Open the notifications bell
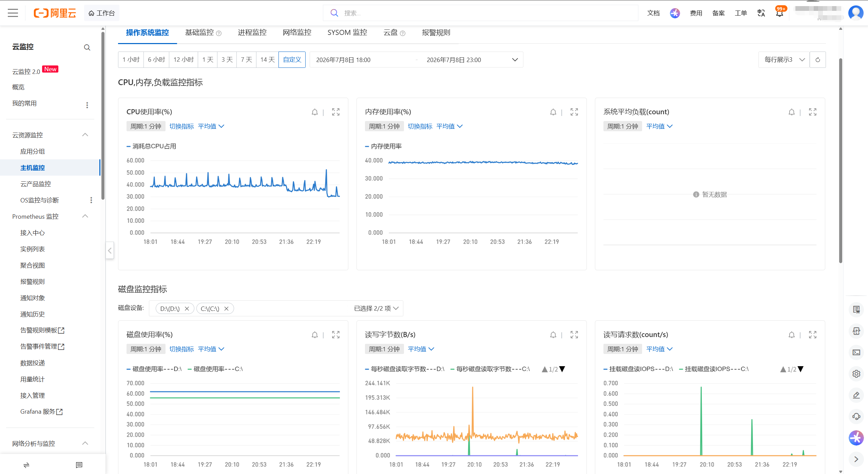The width and height of the screenshot is (868, 474). click(x=779, y=13)
